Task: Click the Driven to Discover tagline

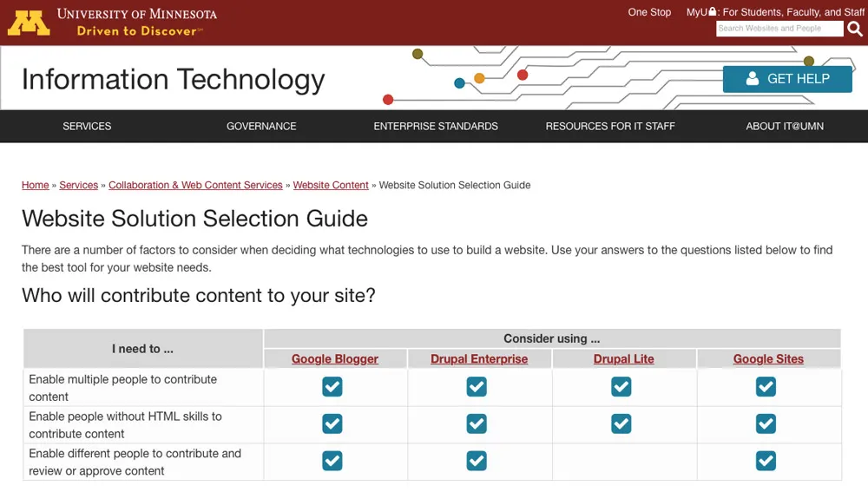Action: [140, 31]
